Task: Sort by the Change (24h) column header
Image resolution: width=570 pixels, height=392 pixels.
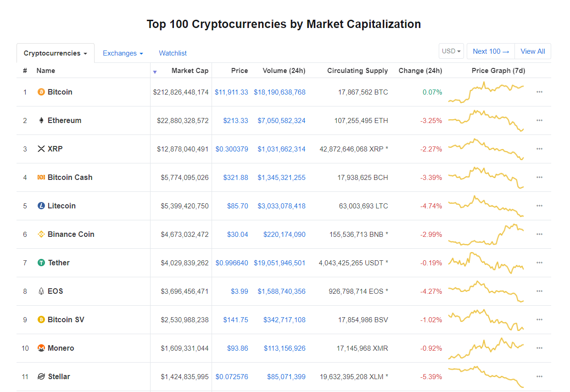Action: [420, 71]
